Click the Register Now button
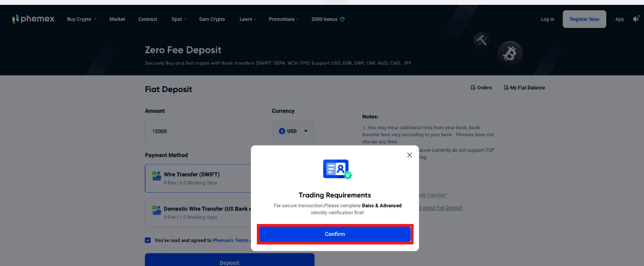This screenshot has width=644, height=266. 584,19
